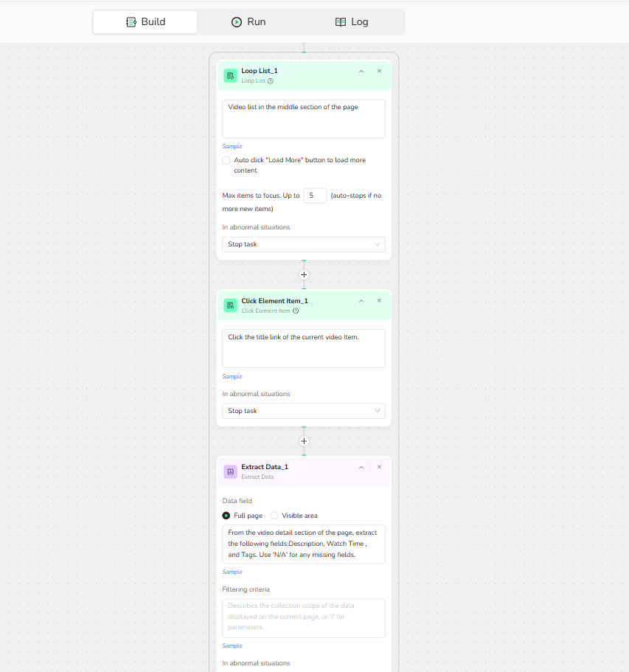The image size is (629, 672).
Task: Add step below Loop List_1 with plus icon
Action: point(304,274)
